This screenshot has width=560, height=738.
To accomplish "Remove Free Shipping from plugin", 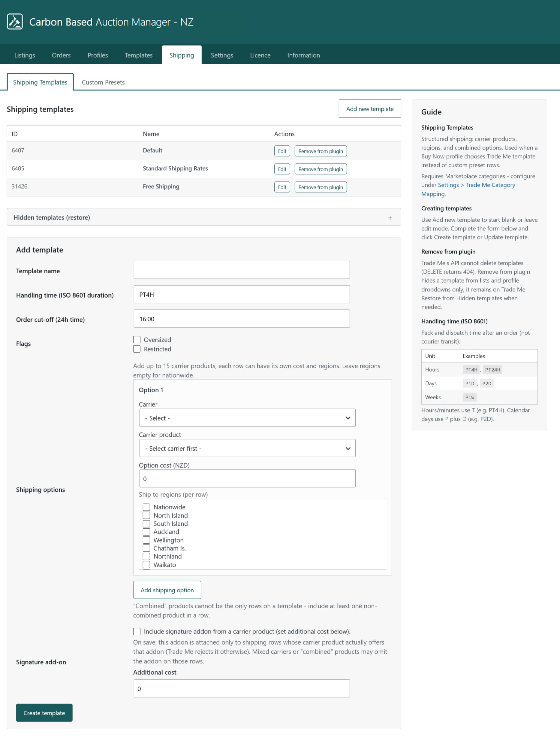I will coord(320,187).
